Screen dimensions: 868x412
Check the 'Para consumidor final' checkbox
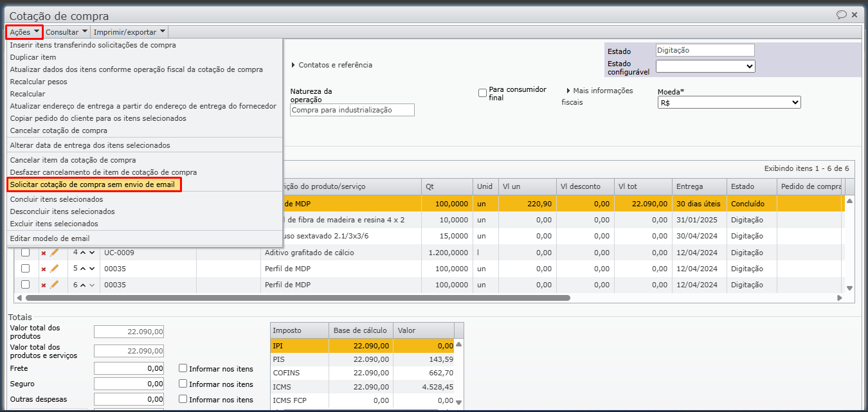482,93
